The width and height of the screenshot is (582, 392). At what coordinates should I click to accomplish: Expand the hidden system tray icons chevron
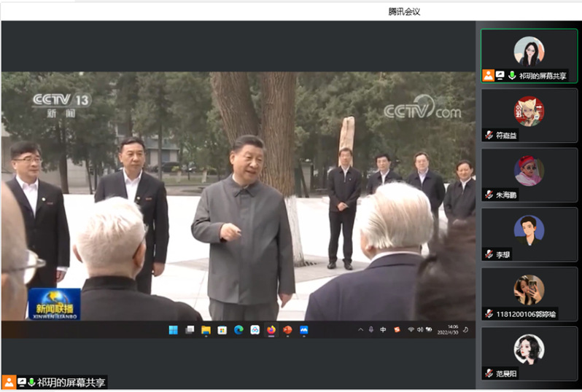point(360,330)
